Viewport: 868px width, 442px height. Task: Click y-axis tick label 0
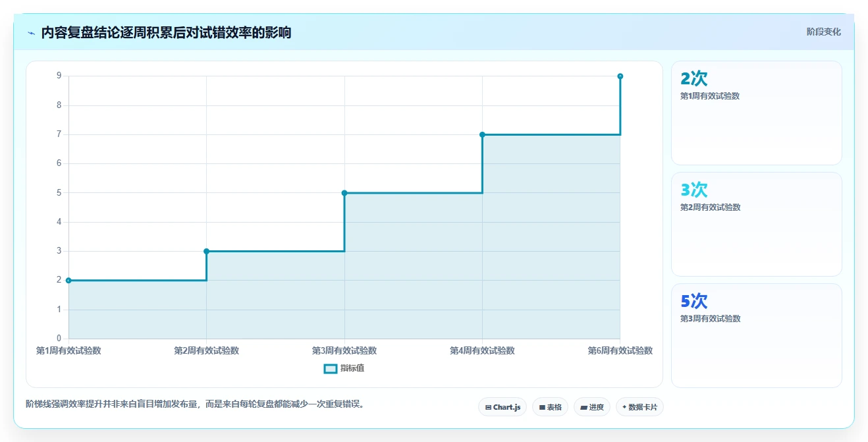click(x=59, y=339)
